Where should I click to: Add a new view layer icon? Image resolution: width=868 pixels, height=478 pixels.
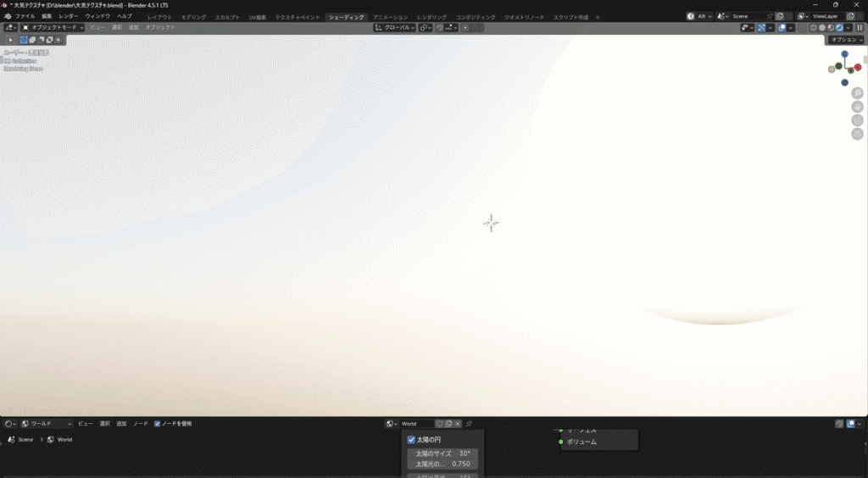click(851, 17)
